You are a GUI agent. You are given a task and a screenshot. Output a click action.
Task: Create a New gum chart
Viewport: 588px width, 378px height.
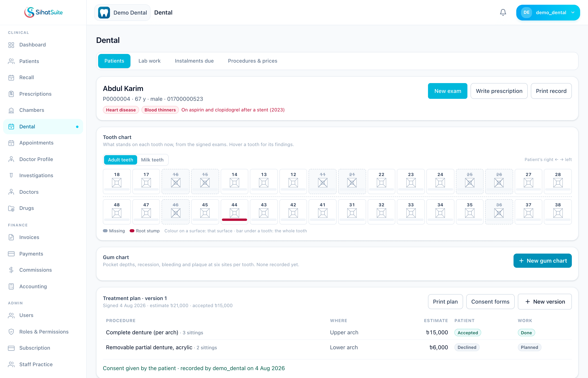[x=542, y=261]
